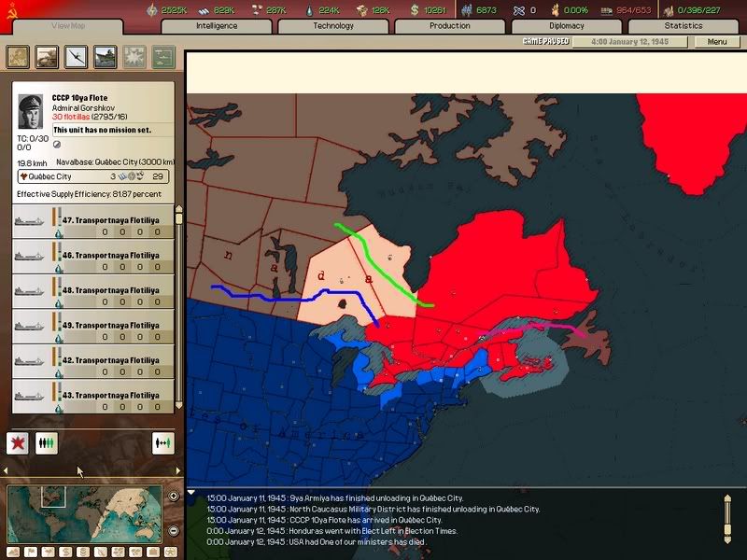Open the Technology tab
This screenshot has width=747, height=560.
point(333,26)
